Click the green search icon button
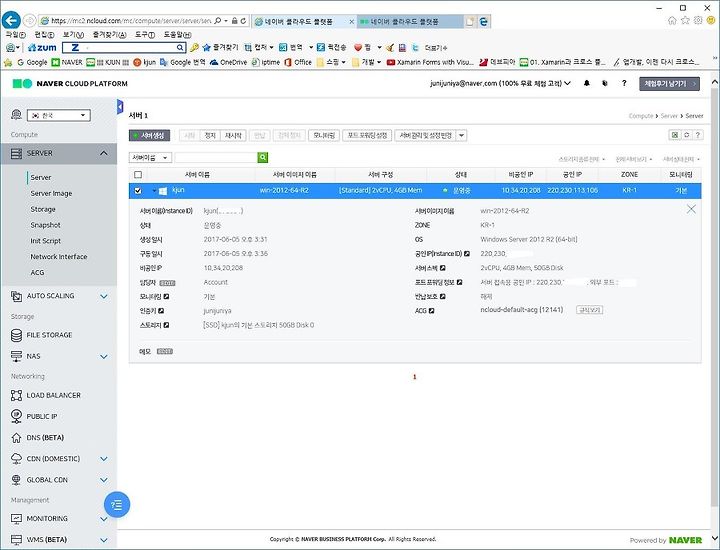720x550 pixels. 263,157
